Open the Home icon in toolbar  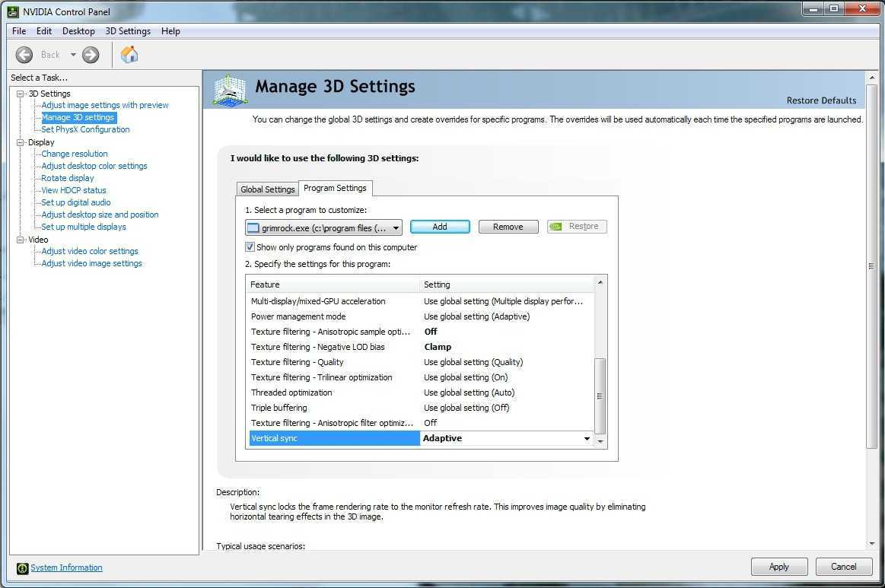pyautogui.click(x=129, y=54)
